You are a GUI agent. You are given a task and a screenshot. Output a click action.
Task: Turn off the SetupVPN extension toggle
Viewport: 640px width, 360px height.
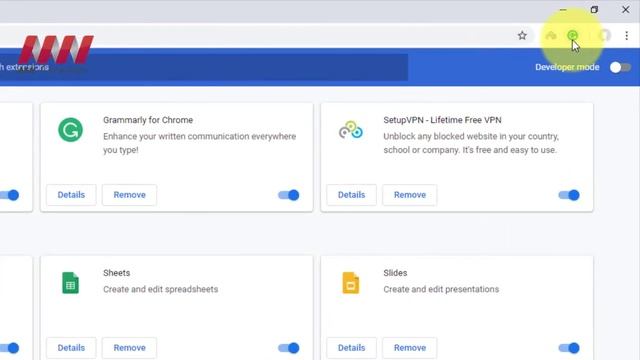(569, 195)
